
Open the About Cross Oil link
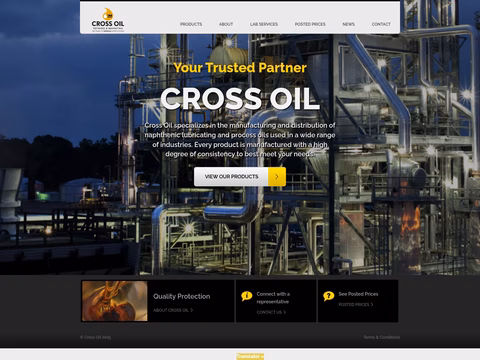point(173,310)
